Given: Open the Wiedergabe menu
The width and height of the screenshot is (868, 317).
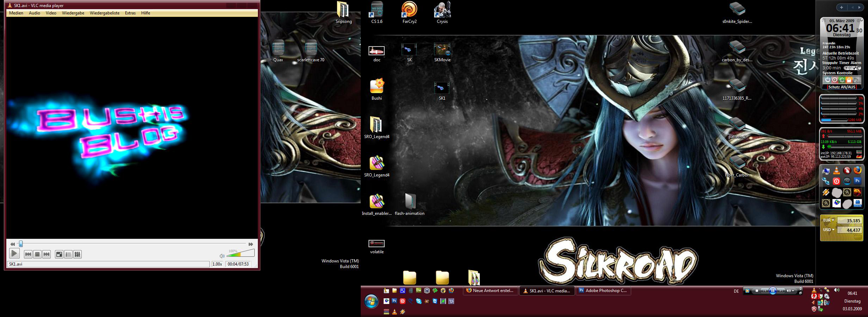Looking at the screenshot, I should point(73,13).
